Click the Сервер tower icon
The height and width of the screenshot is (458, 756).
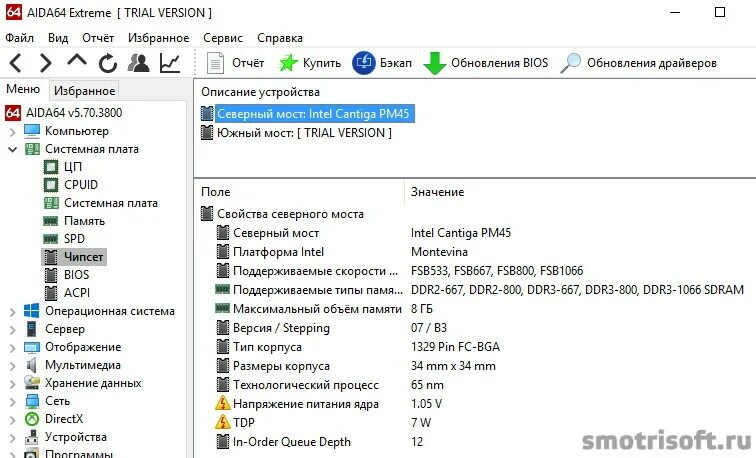point(31,329)
